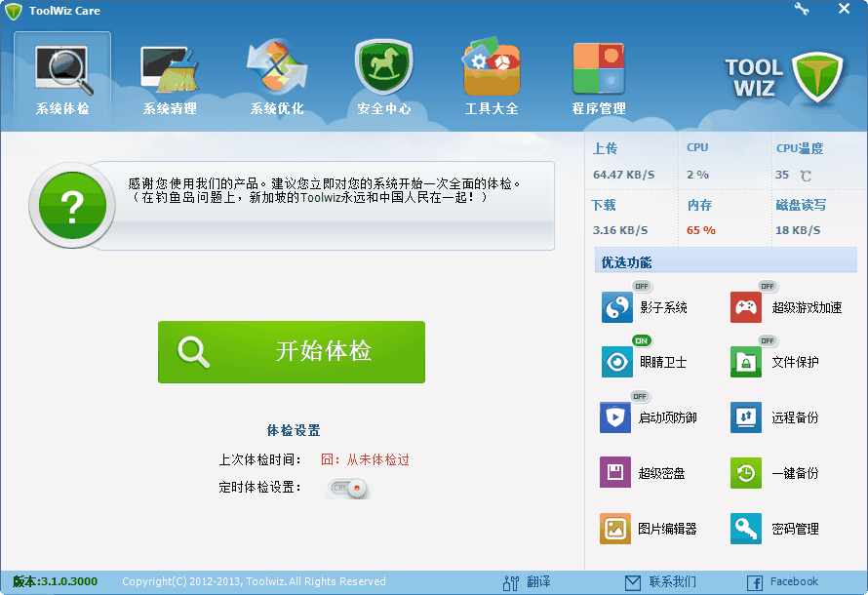Click the 一键备份 clock icon
Screen dimensions: 868x595
[x=746, y=473]
